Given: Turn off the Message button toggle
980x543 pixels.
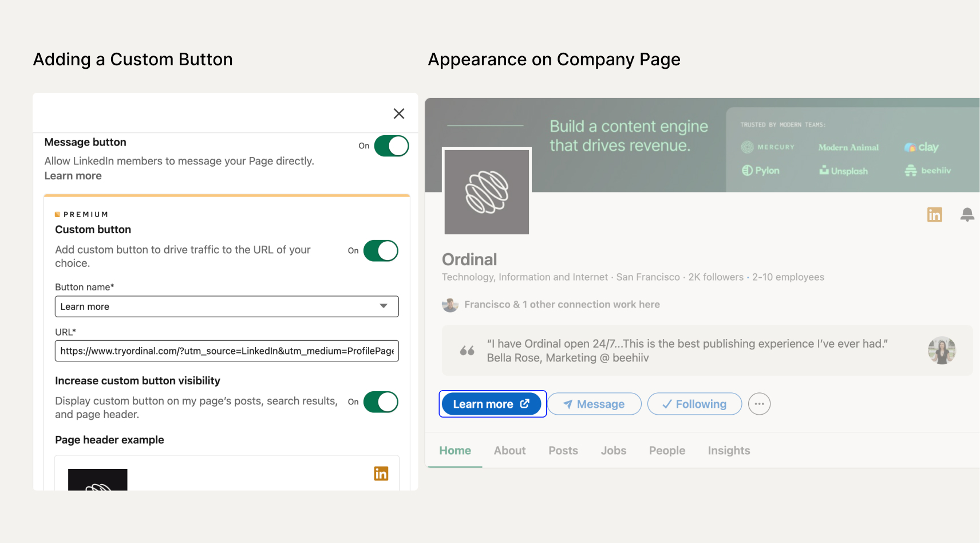Looking at the screenshot, I should coord(391,146).
